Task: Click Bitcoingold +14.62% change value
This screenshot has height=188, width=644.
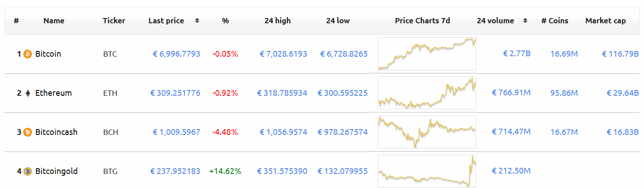Action: (225, 171)
